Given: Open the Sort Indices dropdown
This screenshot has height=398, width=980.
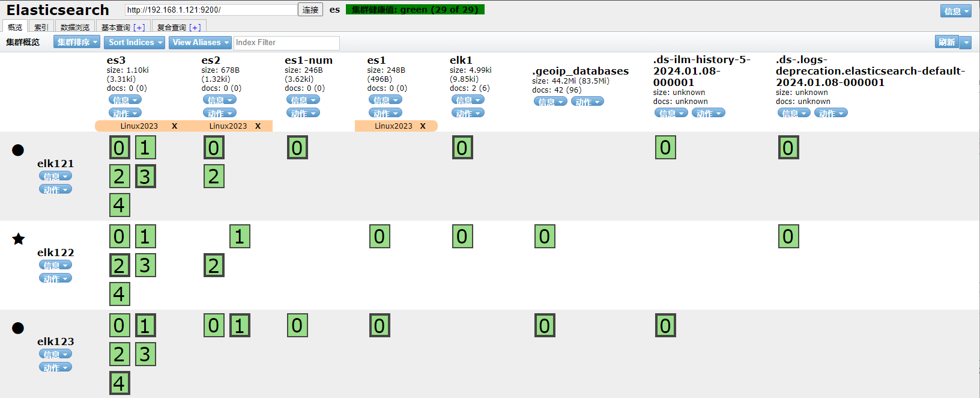Looking at the screenshot, I should coord(135,43).
